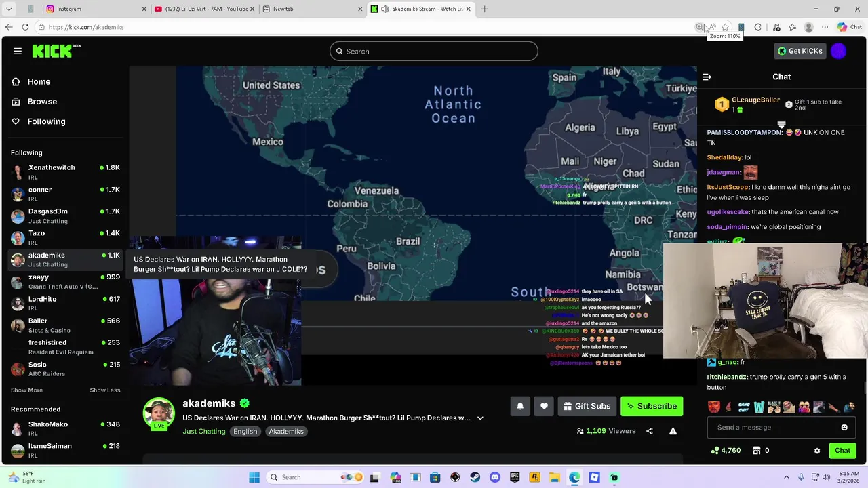
Task: Click the floating picture-in-picture video window
Action: (x=766, y=301)
